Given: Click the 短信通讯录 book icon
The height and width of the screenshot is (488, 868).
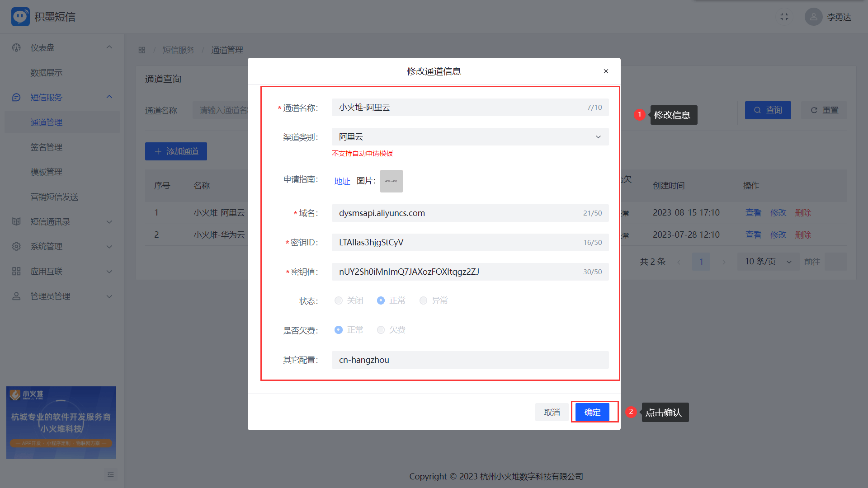Looking at the screenshot, I should (16, 221).
